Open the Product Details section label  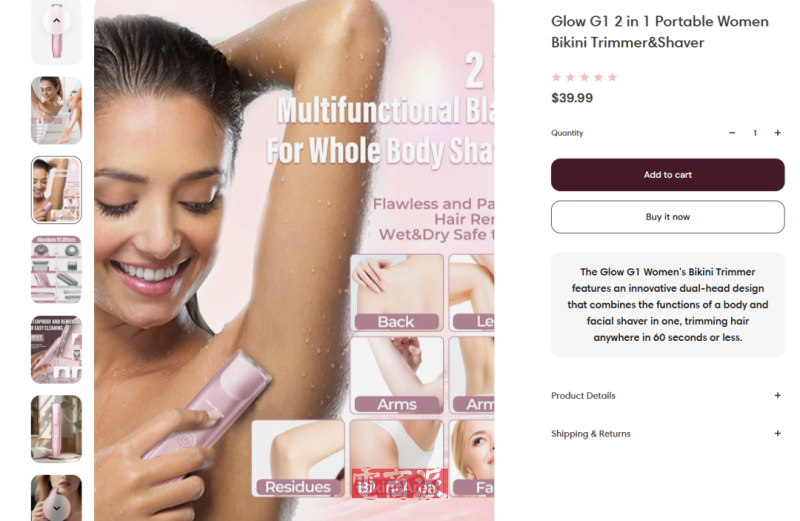(583, 395)
